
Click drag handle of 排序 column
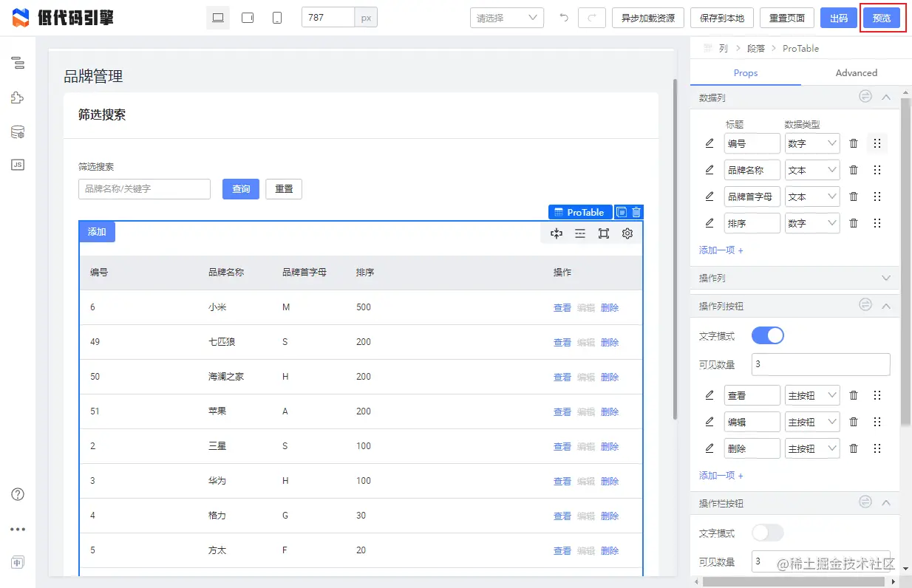click(877, 223)
